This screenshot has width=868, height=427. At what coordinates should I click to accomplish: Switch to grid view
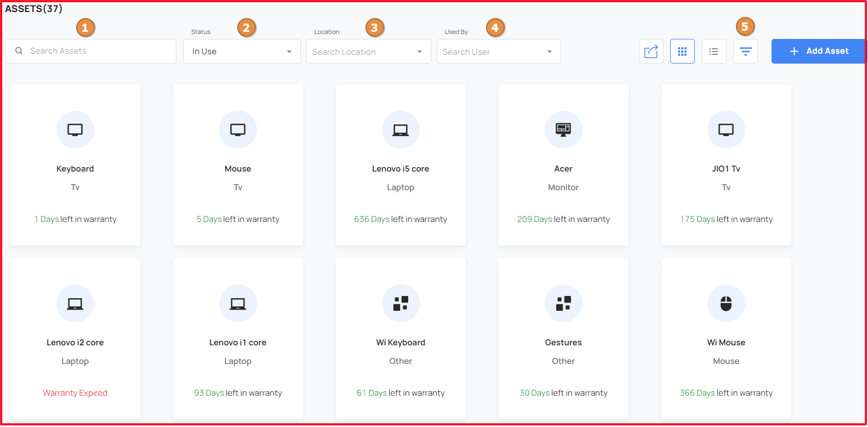682,52
